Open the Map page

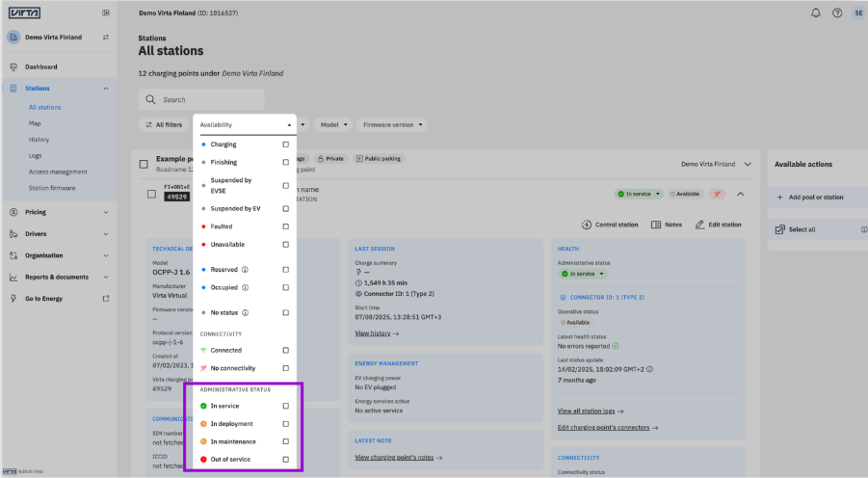click(35, 123)
